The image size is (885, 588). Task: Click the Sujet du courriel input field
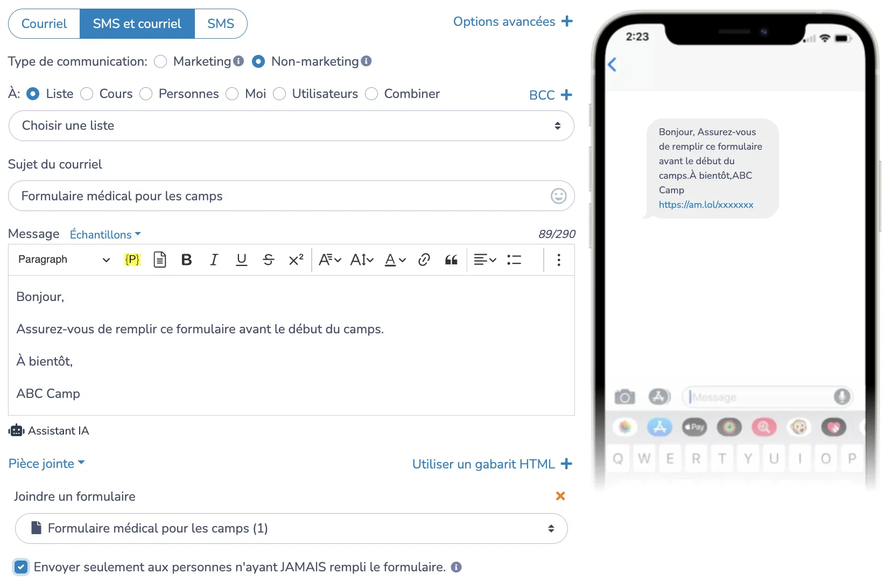(291, 196)
